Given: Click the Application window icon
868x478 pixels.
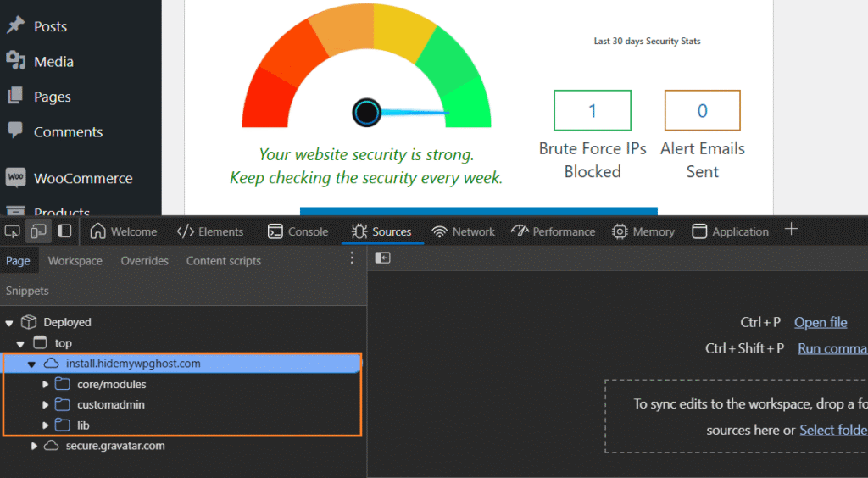Looking at the screenshot, I should click(x=699, y=231).
